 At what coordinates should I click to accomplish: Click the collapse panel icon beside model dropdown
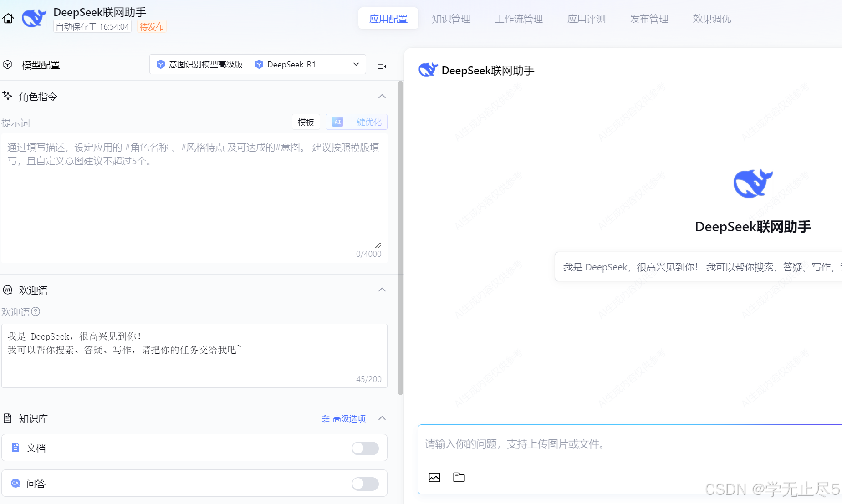pyautogui.click(x=382, y=65)
